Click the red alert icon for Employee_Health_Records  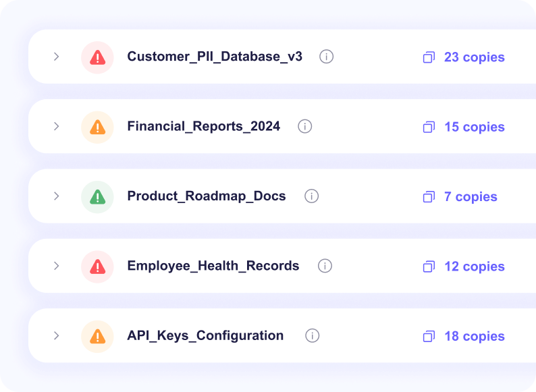(x=97, y=267)
